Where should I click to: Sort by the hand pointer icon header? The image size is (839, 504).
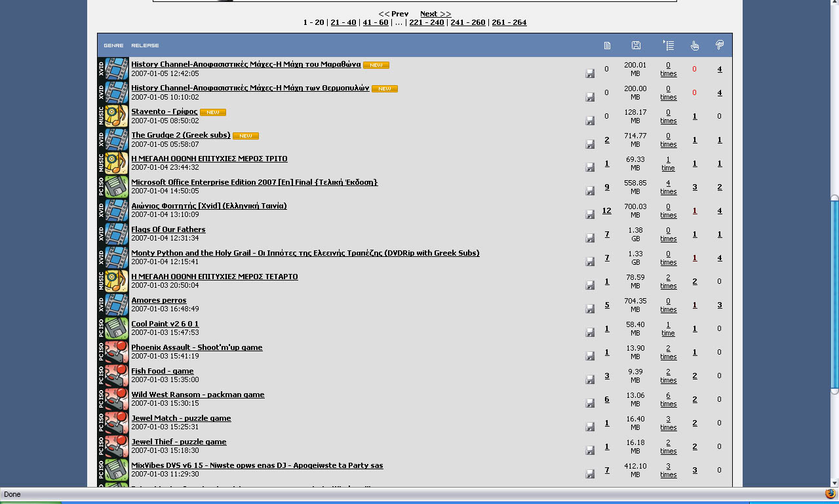point(695,45)
